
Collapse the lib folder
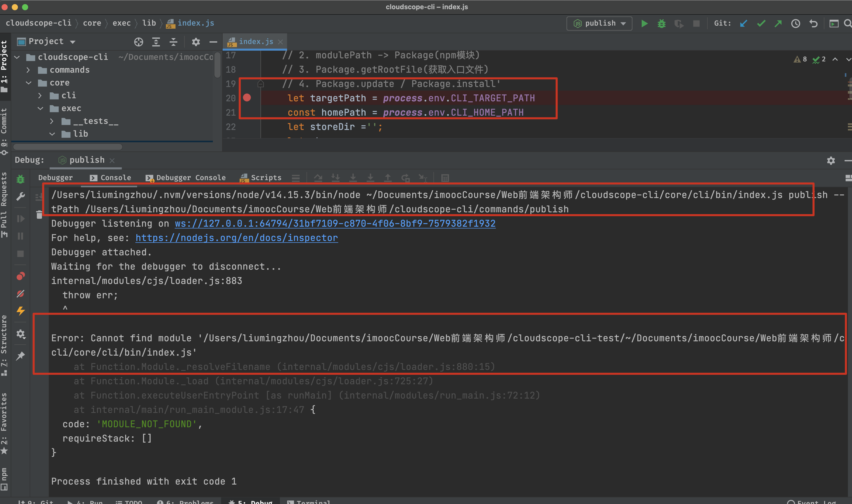[x=52, y=134]
